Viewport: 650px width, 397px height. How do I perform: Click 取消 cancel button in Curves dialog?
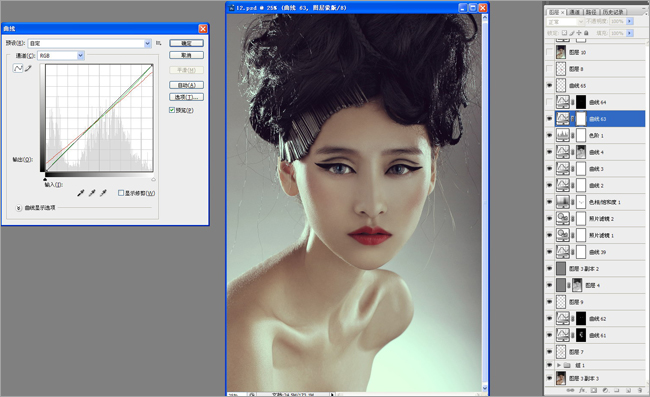click(x=187, y=55)
